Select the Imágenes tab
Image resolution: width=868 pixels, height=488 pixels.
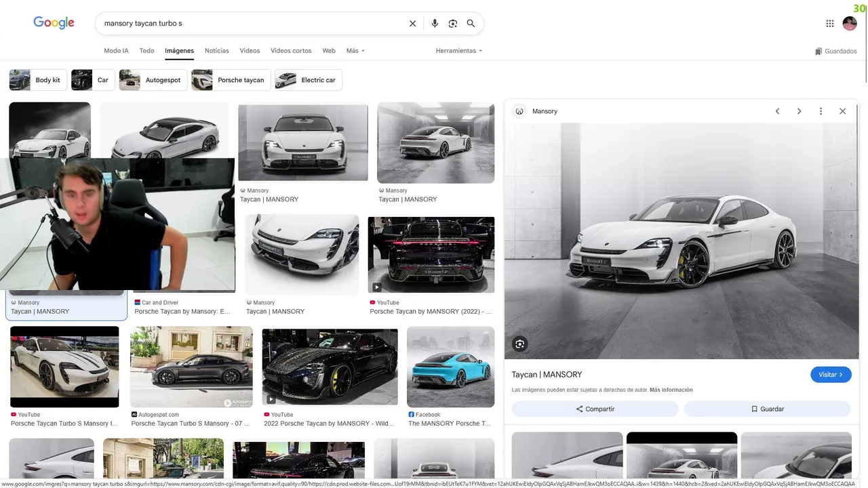179,51
